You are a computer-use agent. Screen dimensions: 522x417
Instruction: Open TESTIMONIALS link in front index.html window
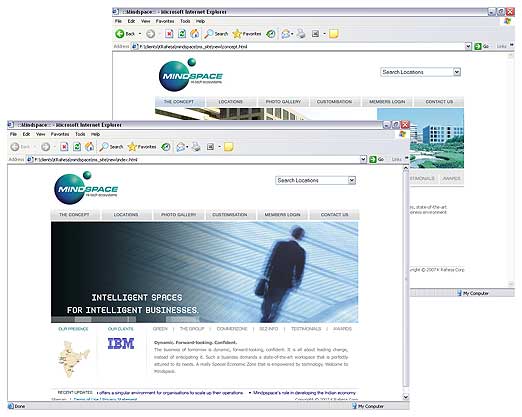(x=306, y=329)
